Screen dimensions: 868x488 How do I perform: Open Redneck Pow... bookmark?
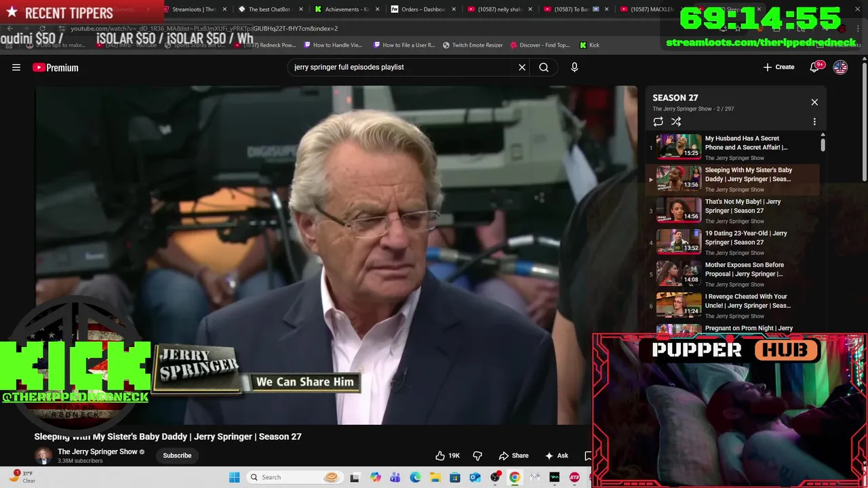264,45
